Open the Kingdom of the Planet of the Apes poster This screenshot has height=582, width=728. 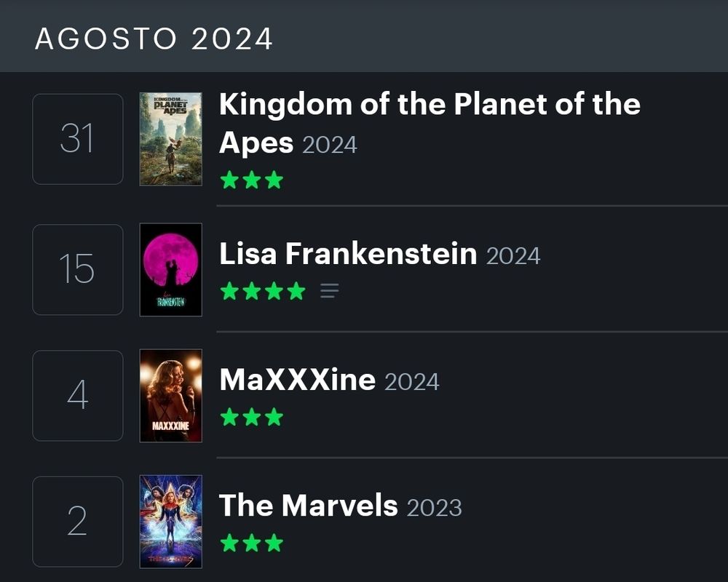[171, 139]
